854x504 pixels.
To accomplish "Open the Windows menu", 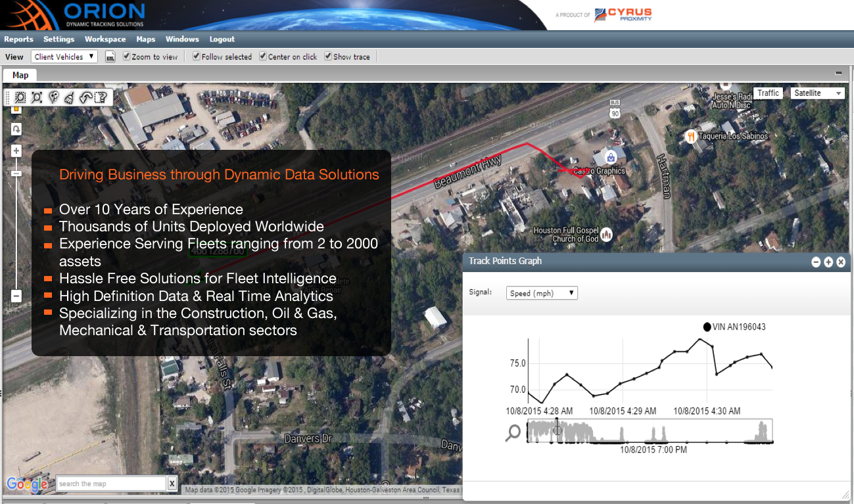I will [182, 39].
